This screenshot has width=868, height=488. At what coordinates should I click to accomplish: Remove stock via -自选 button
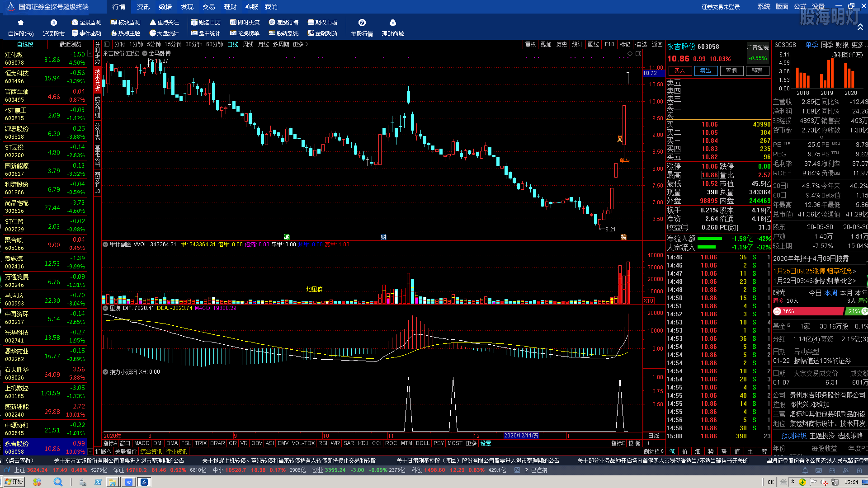pos(641,44)
